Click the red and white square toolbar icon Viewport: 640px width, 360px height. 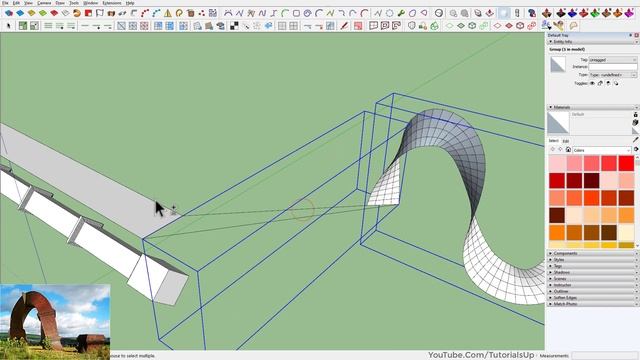pos(88,13)
